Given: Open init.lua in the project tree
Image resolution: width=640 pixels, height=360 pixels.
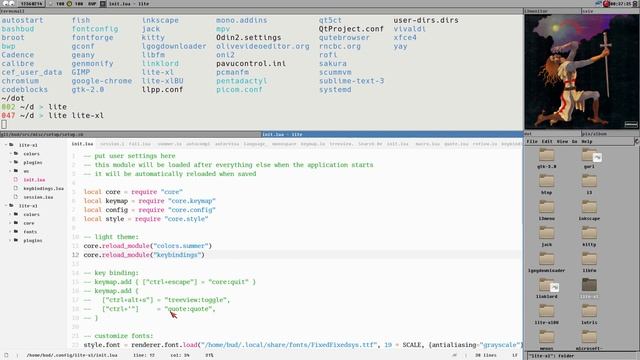Looking at the screenshot, I should point(34,180).
